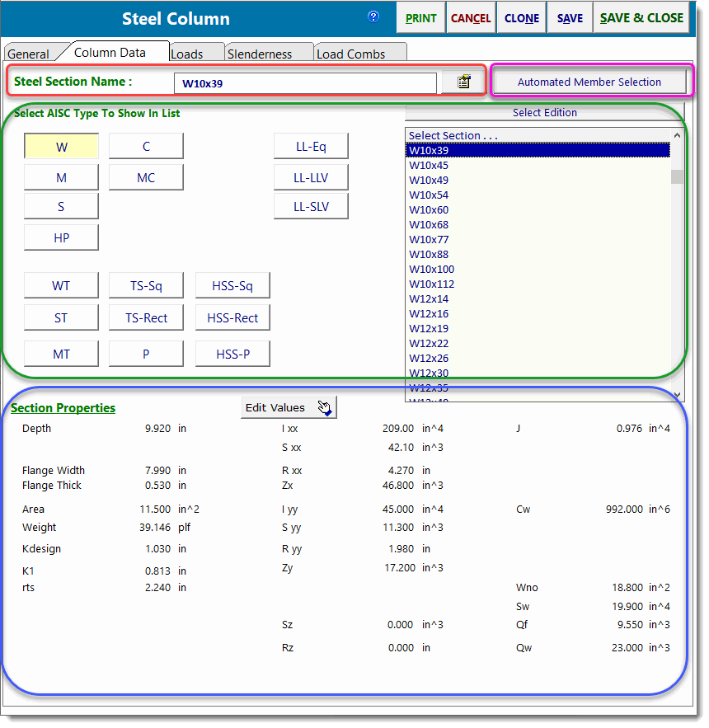Toggle the HSS-Rect section type
This screenshot has width=709, height=728.
pyautogui.click(x=234, y=318)
